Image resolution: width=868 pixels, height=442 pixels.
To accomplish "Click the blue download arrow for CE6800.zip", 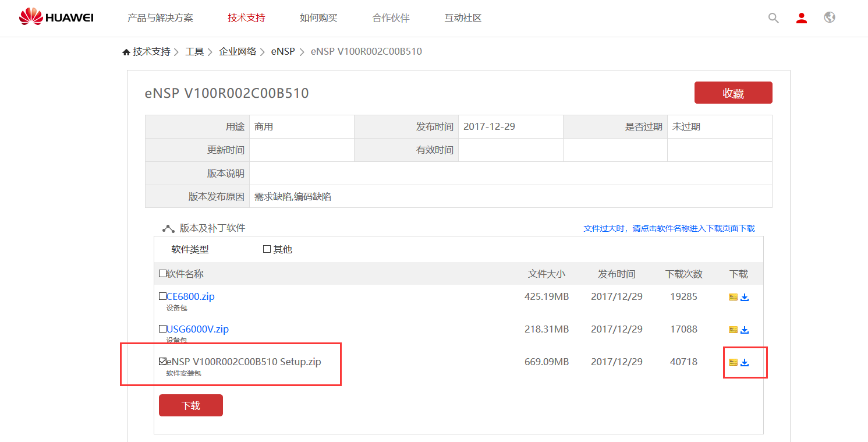I will [745, 297].
